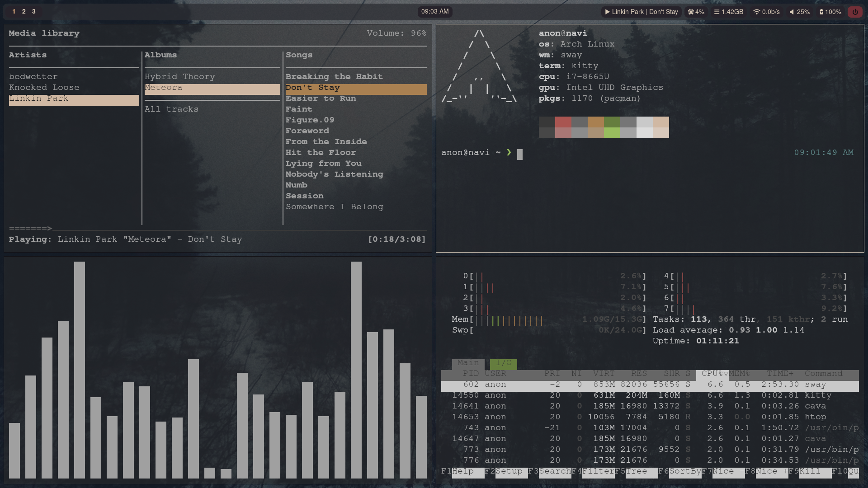Select cava process with PID 14641

click(x=650, y=407)
